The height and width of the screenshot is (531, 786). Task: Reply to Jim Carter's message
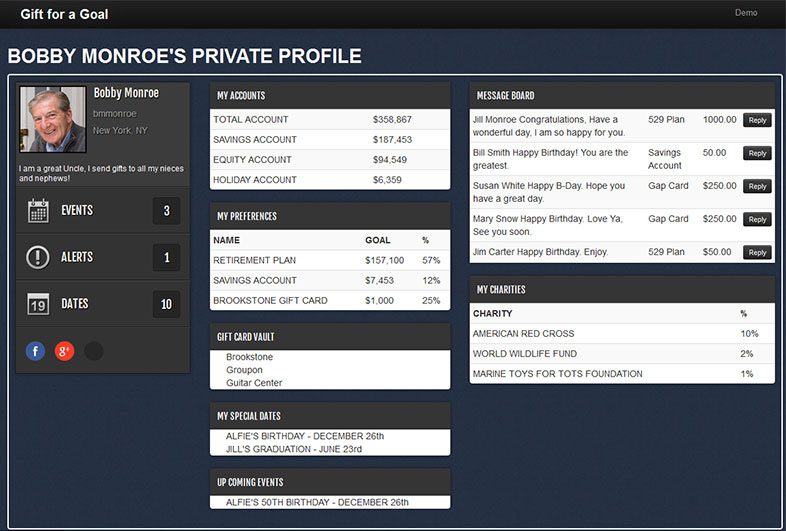[x=757, y=253]
